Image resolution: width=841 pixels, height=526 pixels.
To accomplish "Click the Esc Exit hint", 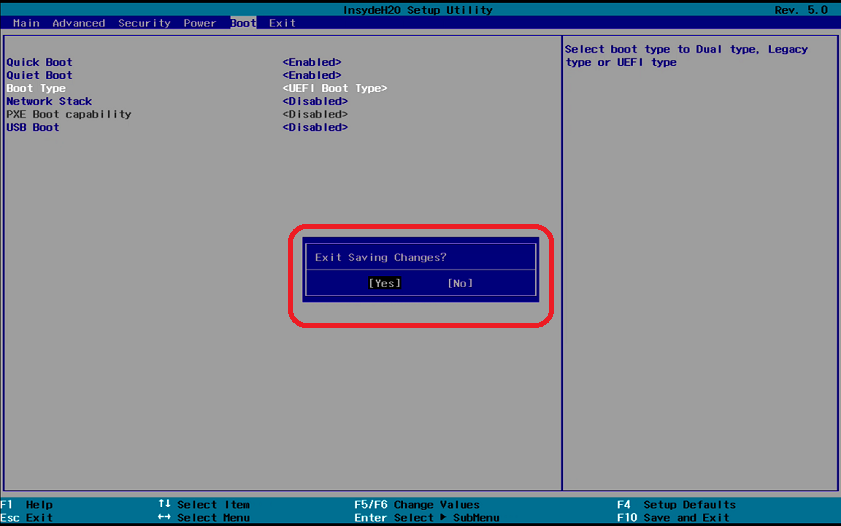I will 27,518.
